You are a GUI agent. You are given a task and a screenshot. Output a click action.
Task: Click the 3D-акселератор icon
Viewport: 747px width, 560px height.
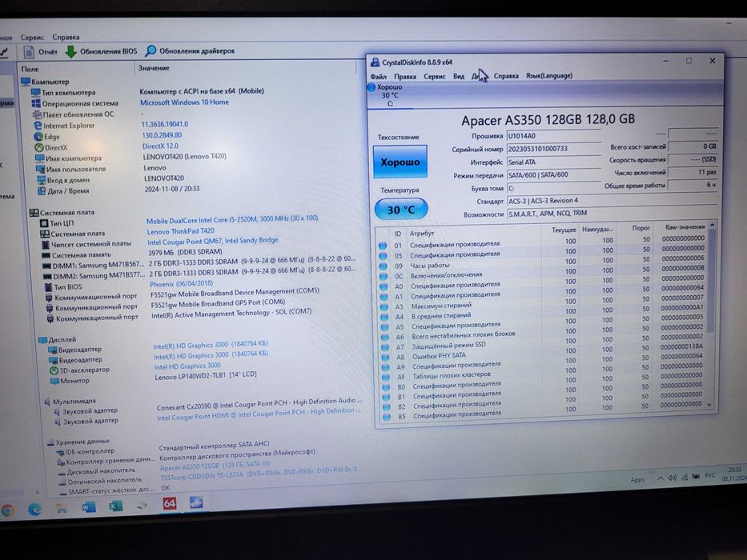54,370
